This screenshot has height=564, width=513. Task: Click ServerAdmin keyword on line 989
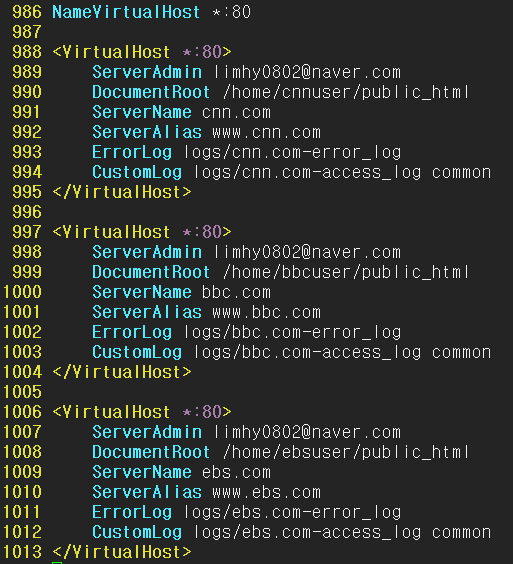click(x=147, y=72)
